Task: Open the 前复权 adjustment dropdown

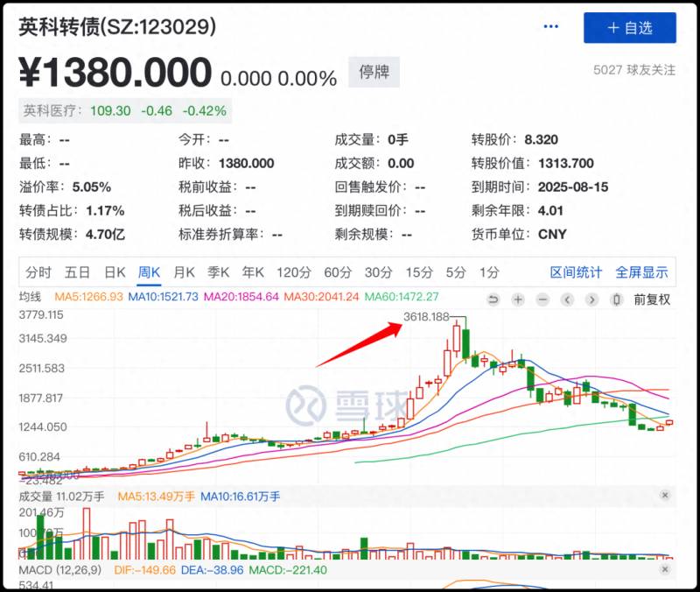Action: pos(652,300)
